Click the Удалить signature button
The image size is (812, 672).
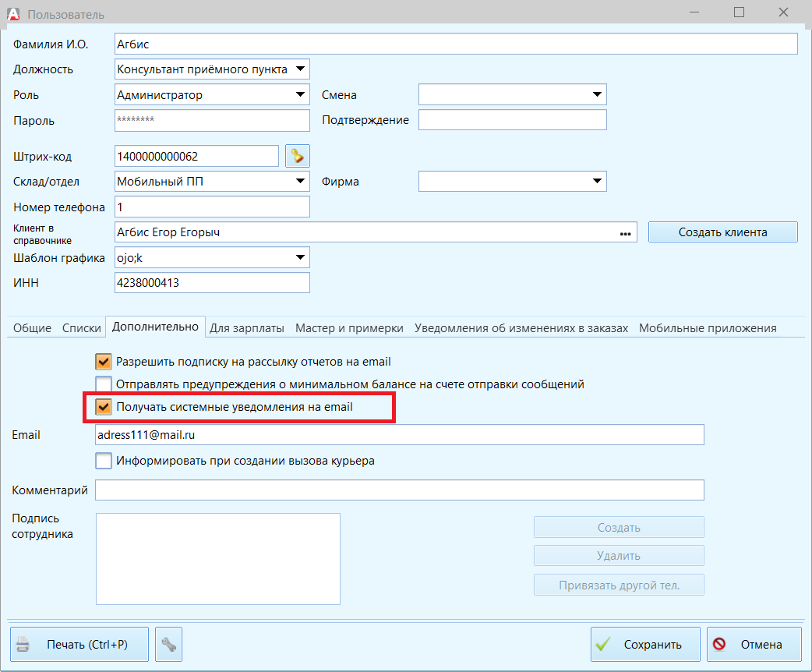(619, 555)
